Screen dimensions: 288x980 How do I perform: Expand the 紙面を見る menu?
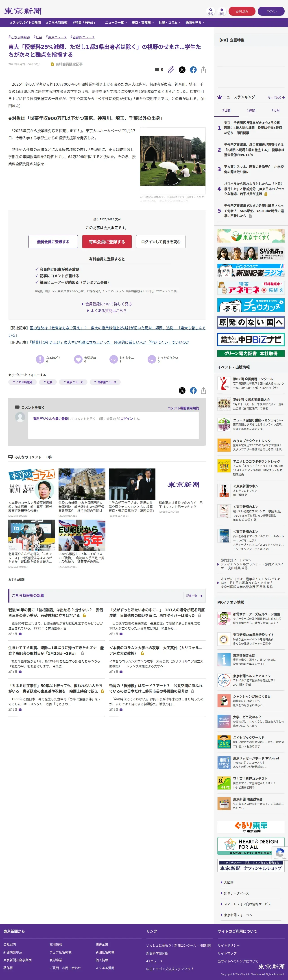pyautogui.click(x=195, y=22)
